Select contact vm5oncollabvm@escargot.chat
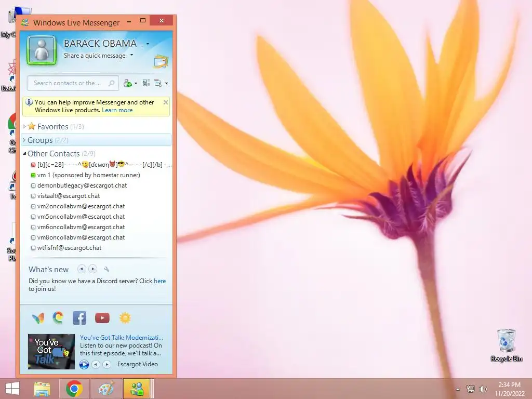This screenshot has height=399, width=532. [78, 217]
